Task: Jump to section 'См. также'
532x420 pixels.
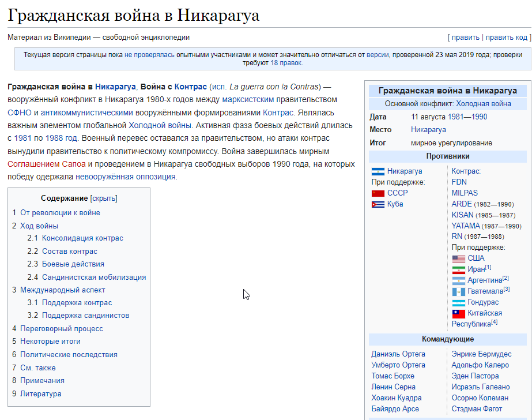Action: pyautogui.click(x=38, y=368)
